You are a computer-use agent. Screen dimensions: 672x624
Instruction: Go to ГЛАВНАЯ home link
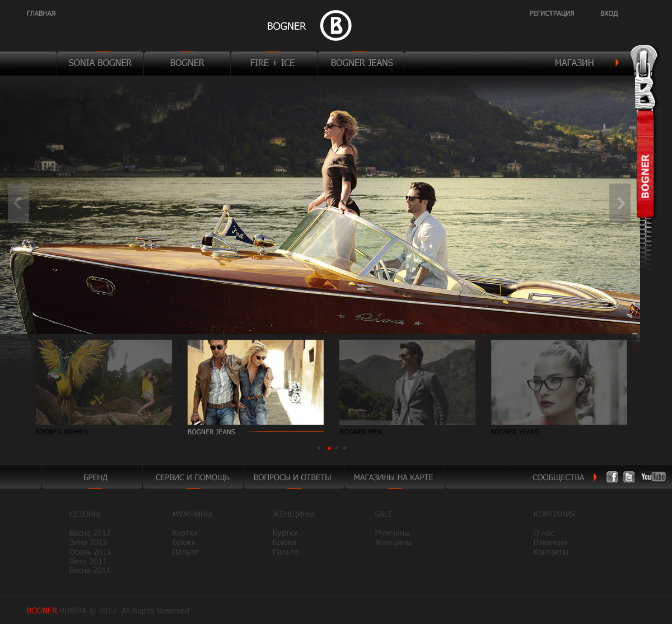click(41, 13)
